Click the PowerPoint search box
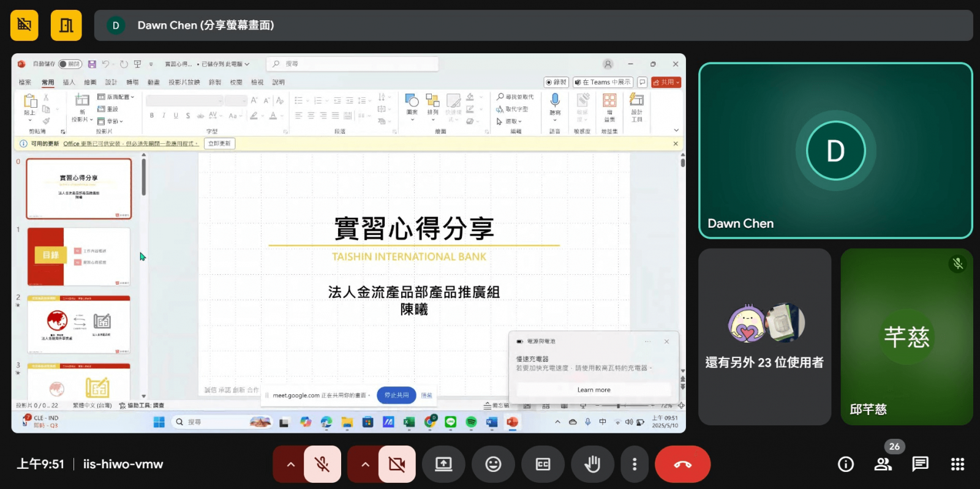 353,64
